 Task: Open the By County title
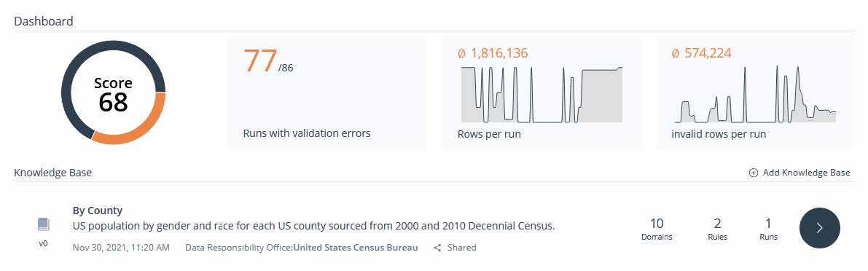pos(98,211)
